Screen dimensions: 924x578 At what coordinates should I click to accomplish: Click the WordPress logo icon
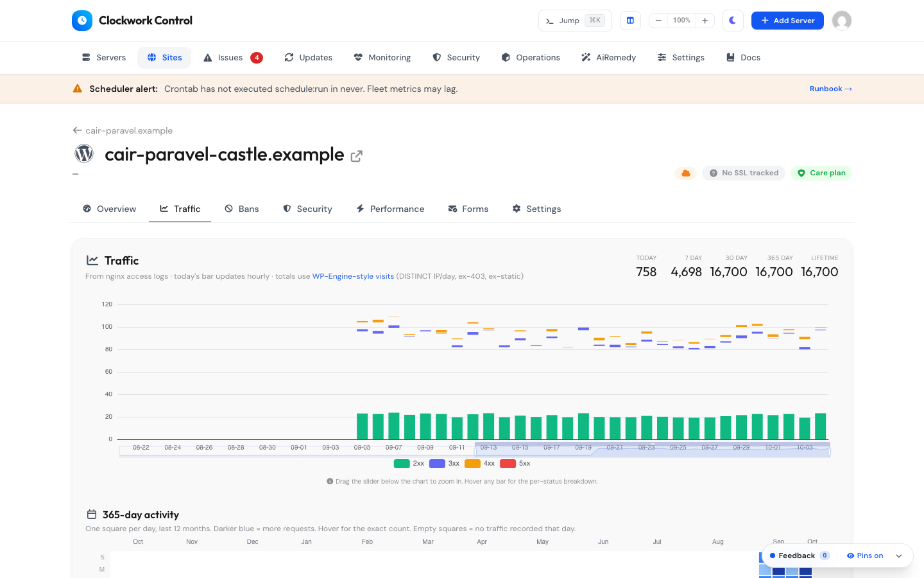pyautogui.click(x=84, y=153)
